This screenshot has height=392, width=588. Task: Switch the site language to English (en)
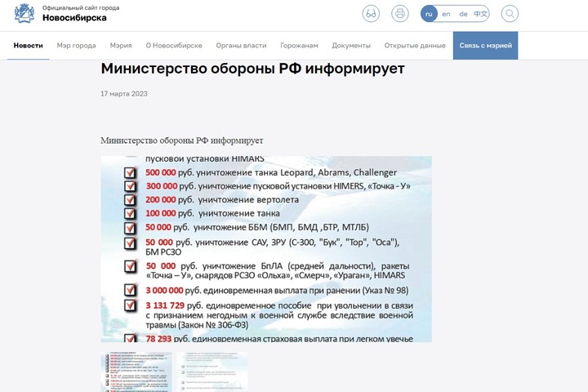point(446,14)
